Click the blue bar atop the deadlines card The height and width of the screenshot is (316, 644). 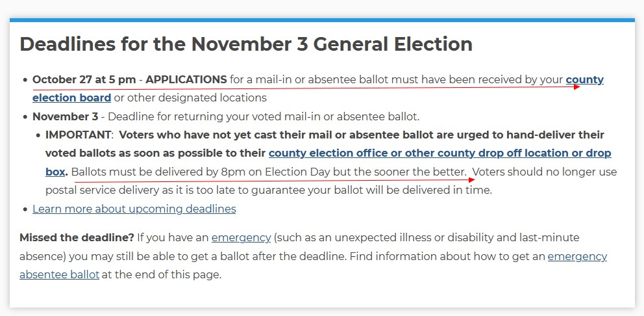tap(322, 20)
